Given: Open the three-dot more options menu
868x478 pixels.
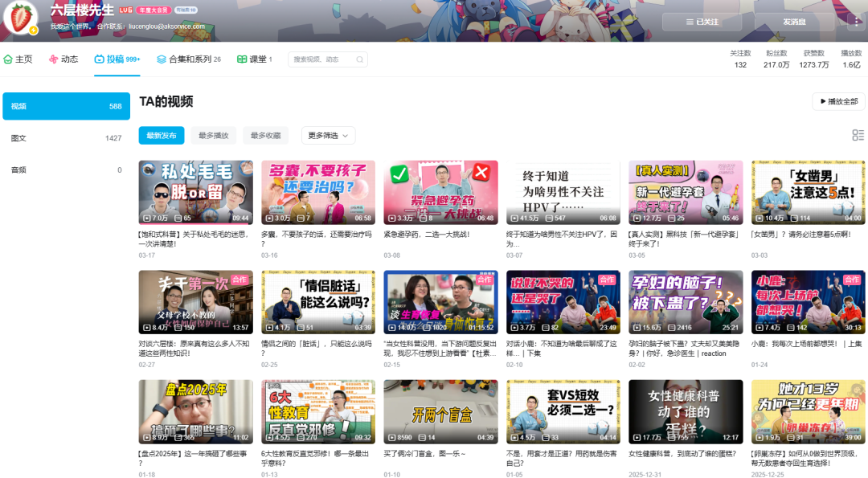Looking at the screenshot, I should (854, 22).
